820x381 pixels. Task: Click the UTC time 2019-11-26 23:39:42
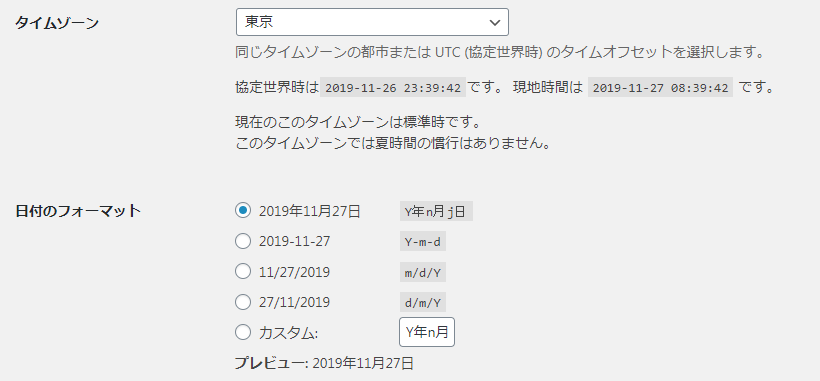[393, 88]
